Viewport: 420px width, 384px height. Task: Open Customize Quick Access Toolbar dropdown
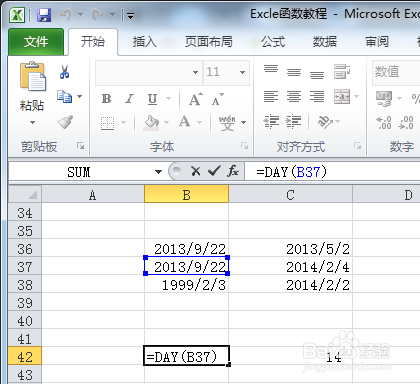[130, 15]
